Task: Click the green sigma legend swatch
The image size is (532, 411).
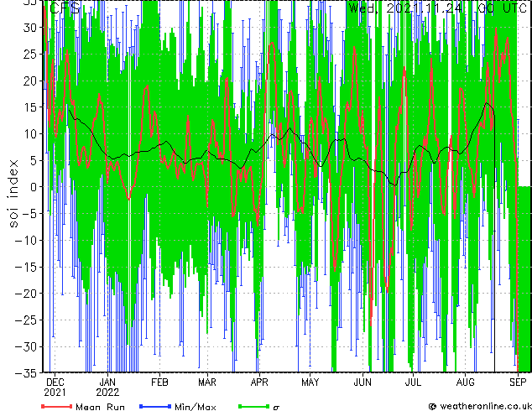Action: pyautogui.click(x=254, y=406)
